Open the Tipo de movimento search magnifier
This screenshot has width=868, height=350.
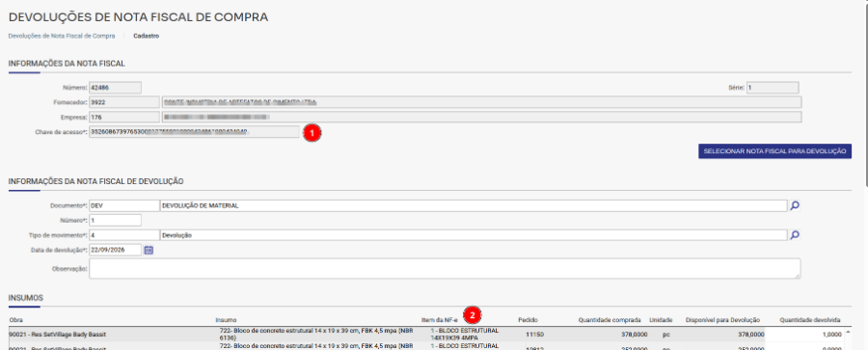click(x=795, y=235)
